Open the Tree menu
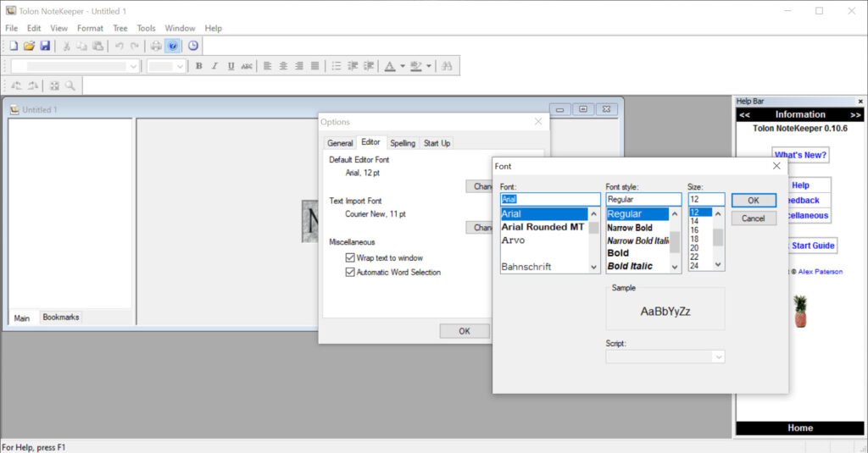Viewport: 868px width, 453px height. click(x=120, y=28)
